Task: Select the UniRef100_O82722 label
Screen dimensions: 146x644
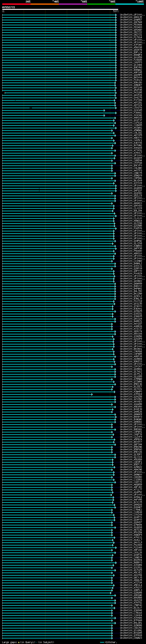Action: tap(131, 32)
